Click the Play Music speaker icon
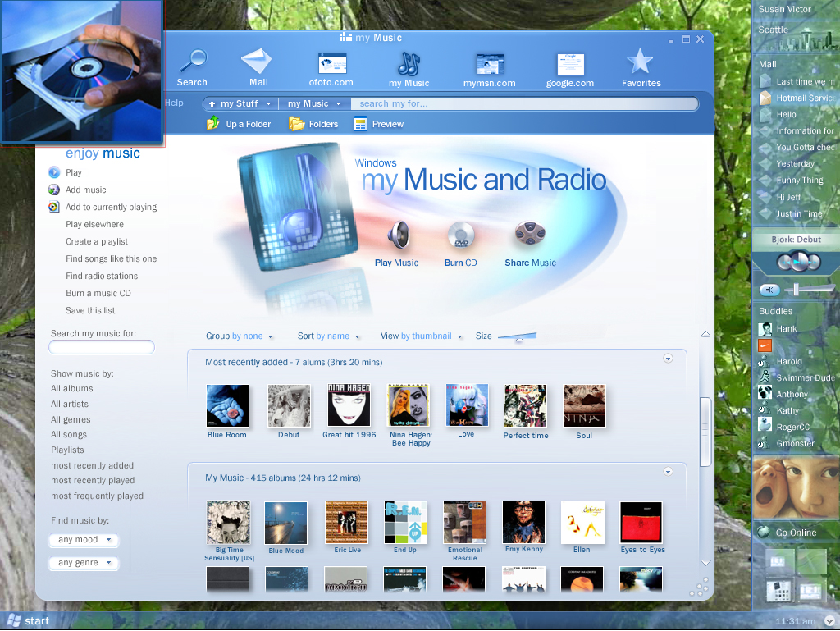This screenshot has width=840, height=631. click(399, 235)
